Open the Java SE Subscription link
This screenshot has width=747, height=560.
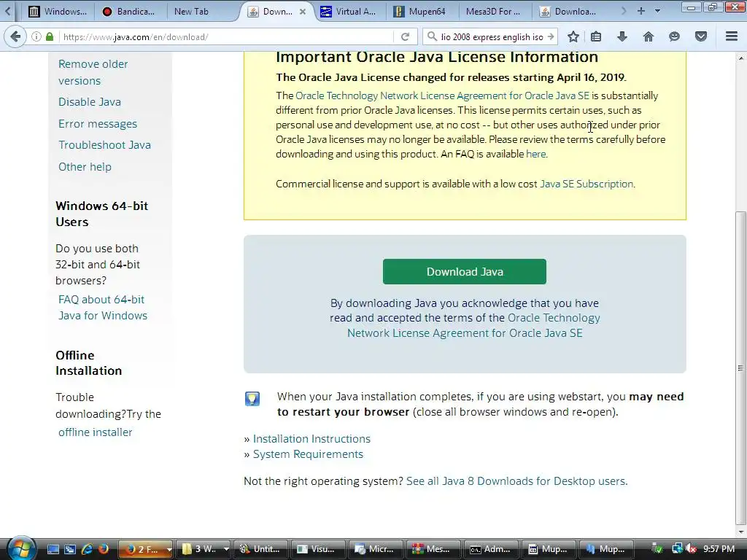click(587, 184)
